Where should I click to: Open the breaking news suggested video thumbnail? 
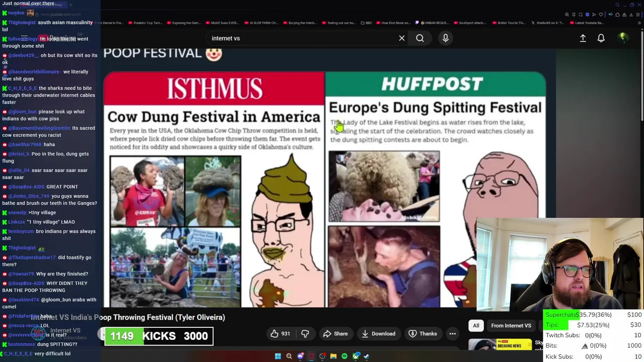500,345
